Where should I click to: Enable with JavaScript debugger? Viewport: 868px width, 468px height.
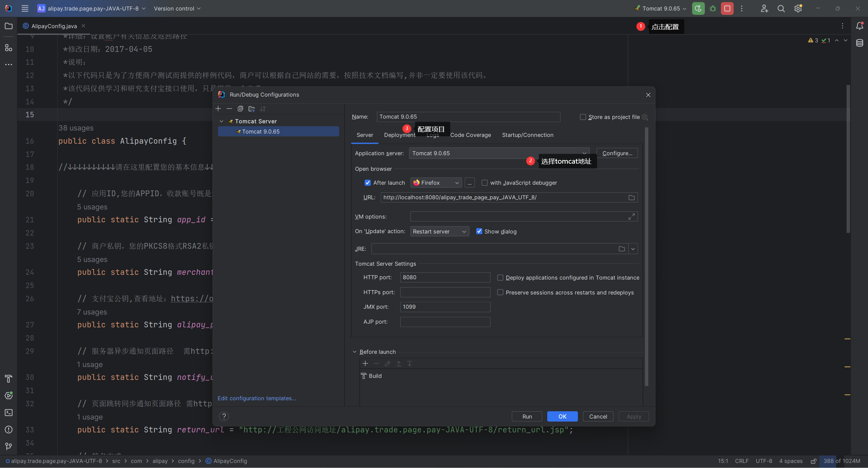tap(485, 183)
